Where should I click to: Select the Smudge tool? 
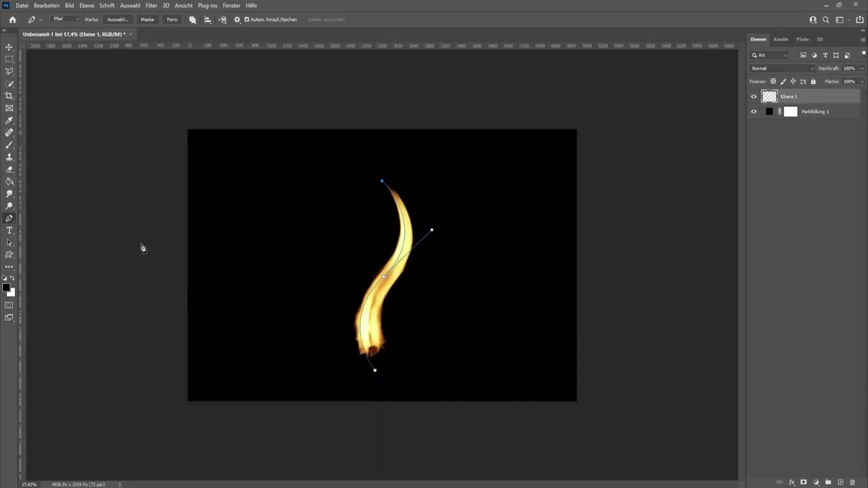pyautogui.click(x=9, y=194)
